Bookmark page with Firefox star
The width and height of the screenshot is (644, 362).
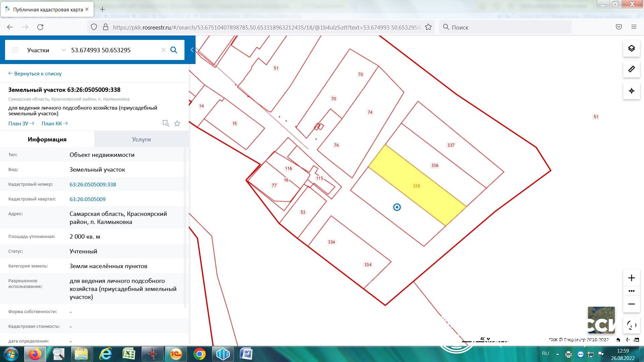pyautogui.click(x=428, y=27)
